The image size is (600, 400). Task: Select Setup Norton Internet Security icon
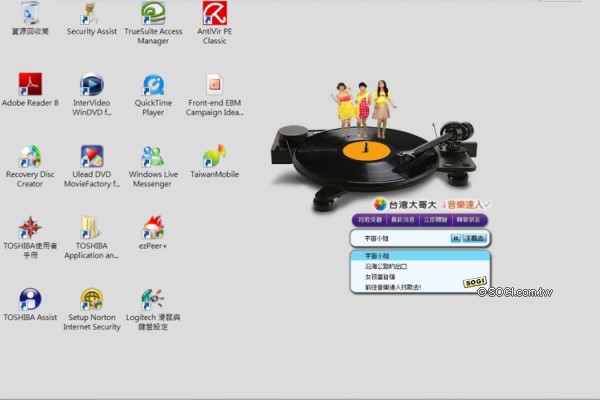pyautogui.click(x=91, y=309)
